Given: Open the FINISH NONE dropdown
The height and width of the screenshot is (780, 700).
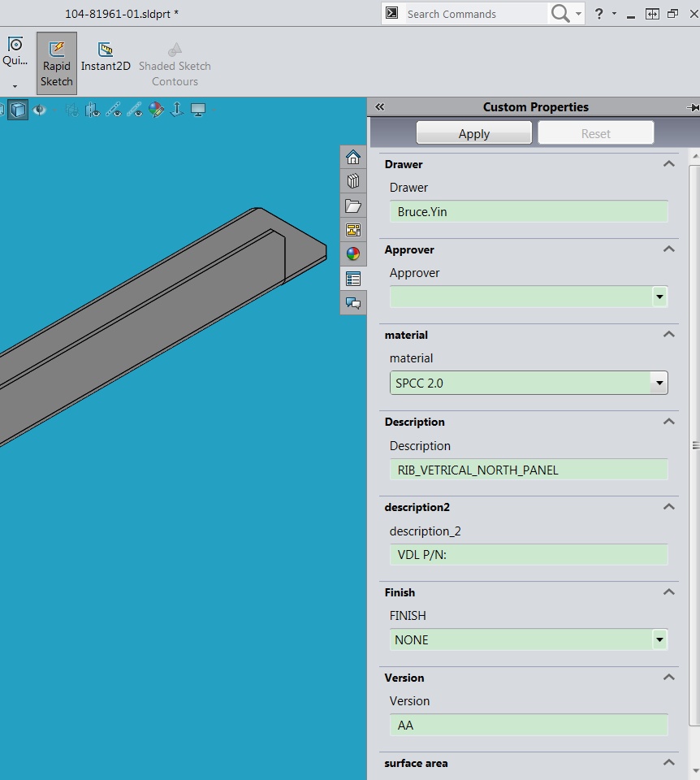Looking at the screenshot, I should (659, 639).
